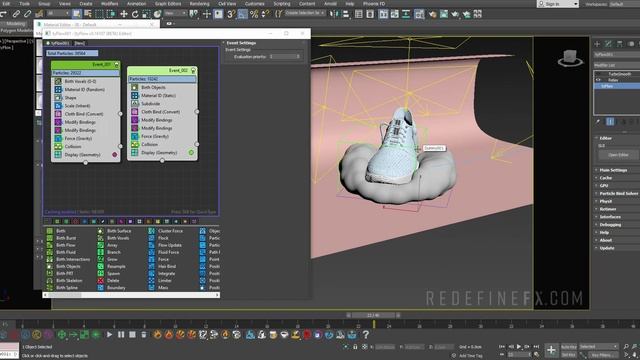
Task: Select Subdivide operator in Event_002
Action: (x=150, y=104)
